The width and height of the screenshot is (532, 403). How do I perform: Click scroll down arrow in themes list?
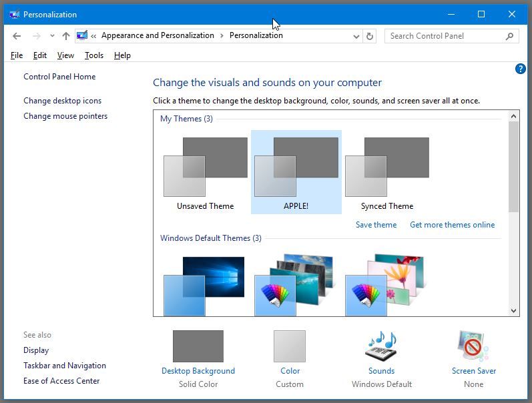(x=513, y=310)
